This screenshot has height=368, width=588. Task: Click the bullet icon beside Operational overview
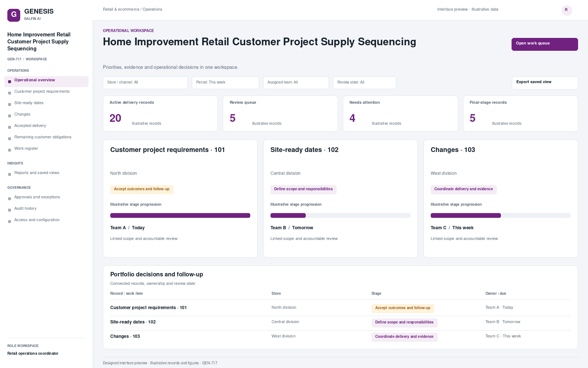click(x=10, y=82)
